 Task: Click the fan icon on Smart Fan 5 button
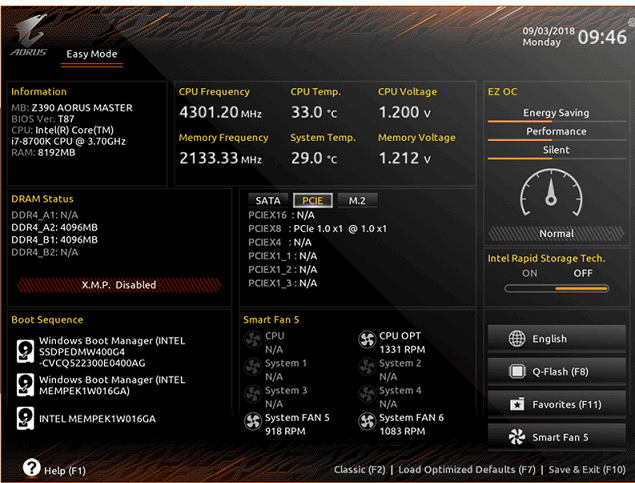click(x=517, y=437)
